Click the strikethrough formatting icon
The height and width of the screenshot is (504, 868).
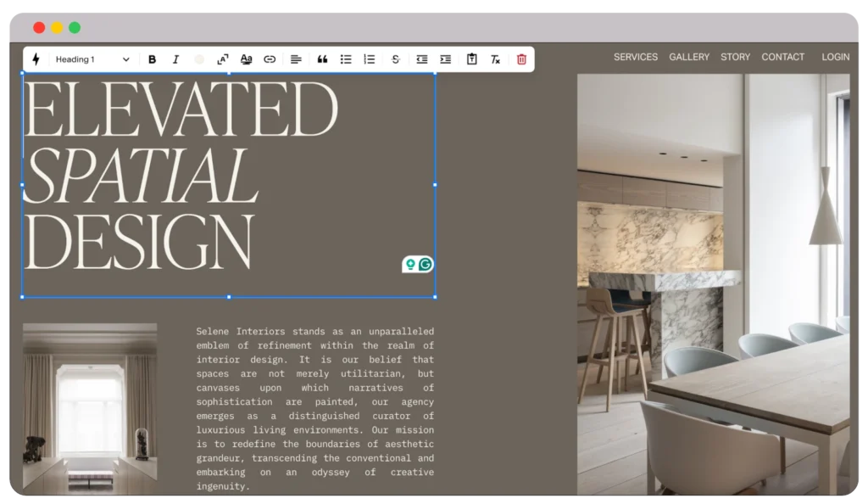[x=395, y=59]
